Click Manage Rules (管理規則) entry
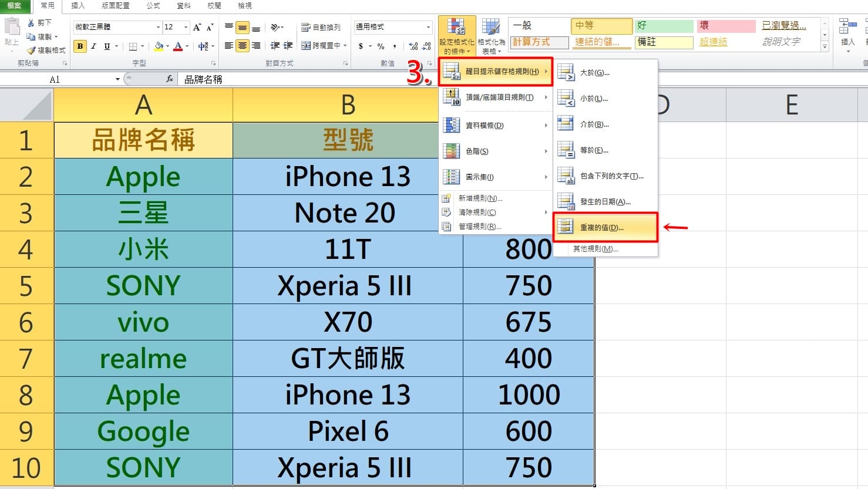 coord(479,226)
